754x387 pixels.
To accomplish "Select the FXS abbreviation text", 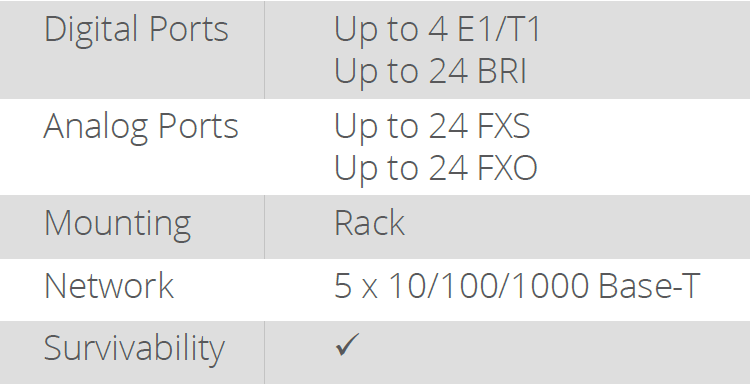I will pyautogui.click(x=504, y=126).
